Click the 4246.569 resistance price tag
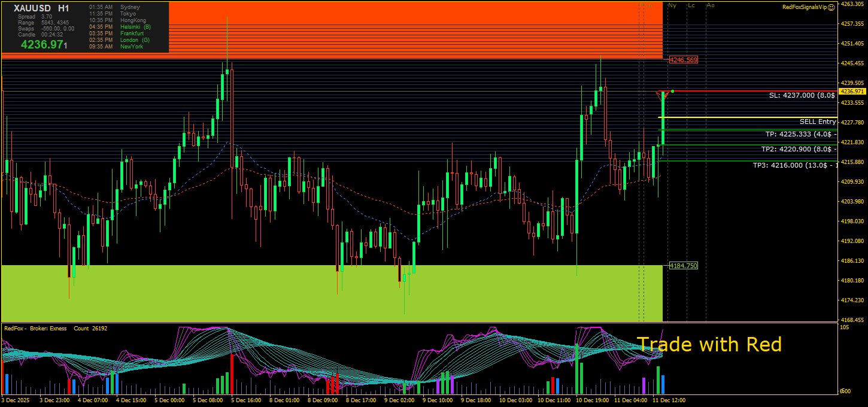 (683, 60)
